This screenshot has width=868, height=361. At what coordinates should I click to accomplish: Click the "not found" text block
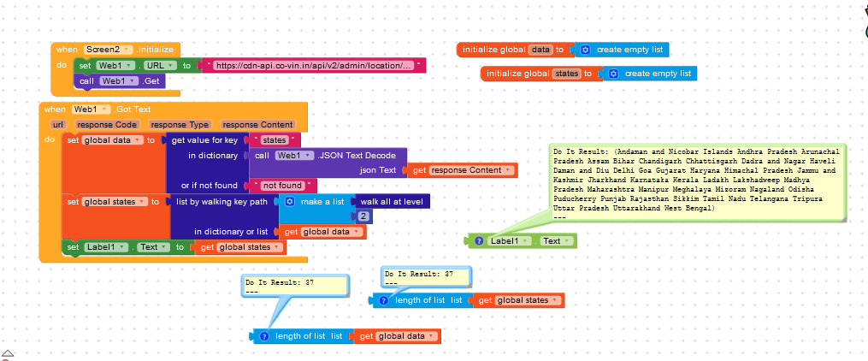(282, 186)
